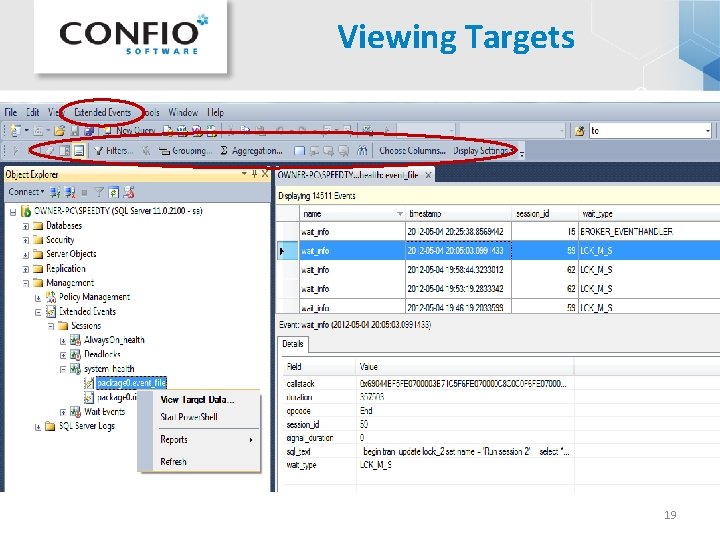Close the Object Explorer panel
The image size is (720, 540).
coord(265,174)
